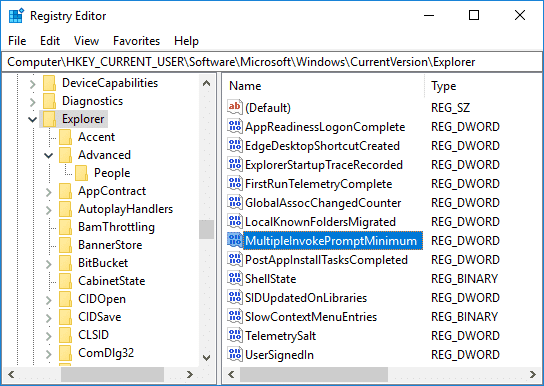Select the BamThrottling key label

point(116,227)
